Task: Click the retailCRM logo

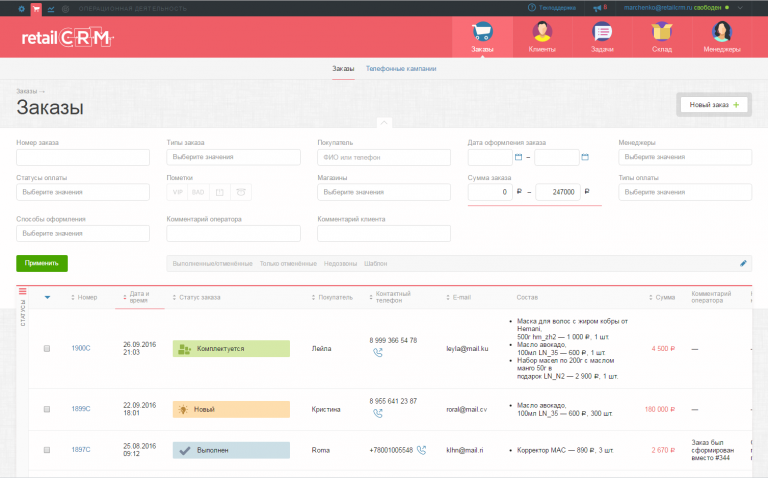Action: pos(68,38)
